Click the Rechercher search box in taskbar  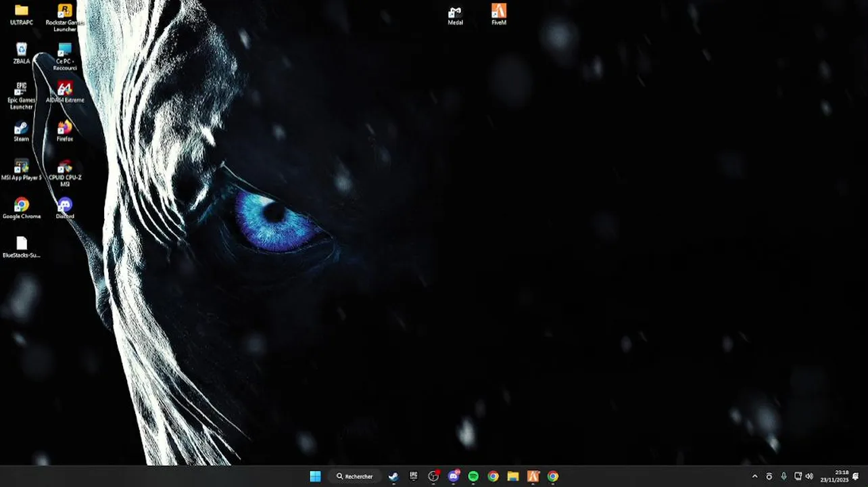pyautogui.click(x=355, y=476)
